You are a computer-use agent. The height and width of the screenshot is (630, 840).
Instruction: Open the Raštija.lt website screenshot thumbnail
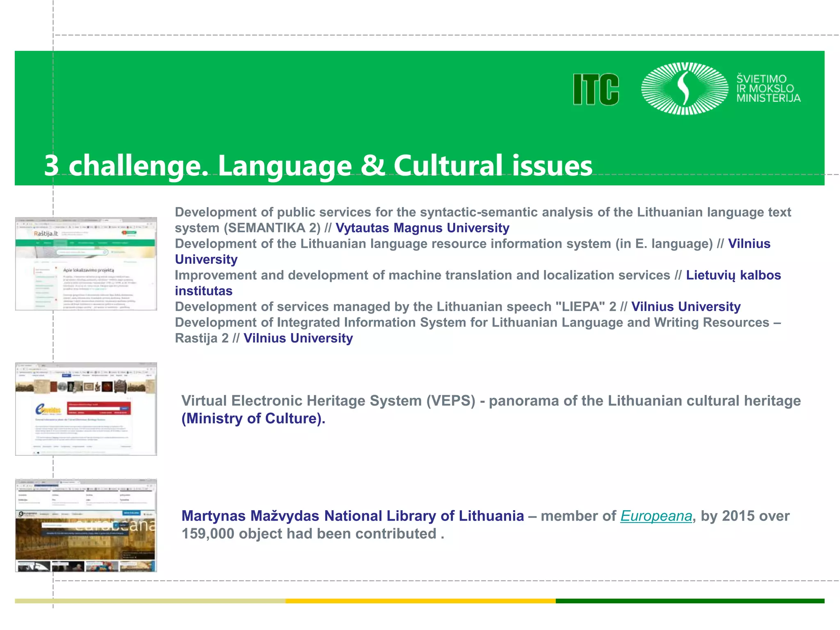[x=86, y=264]
